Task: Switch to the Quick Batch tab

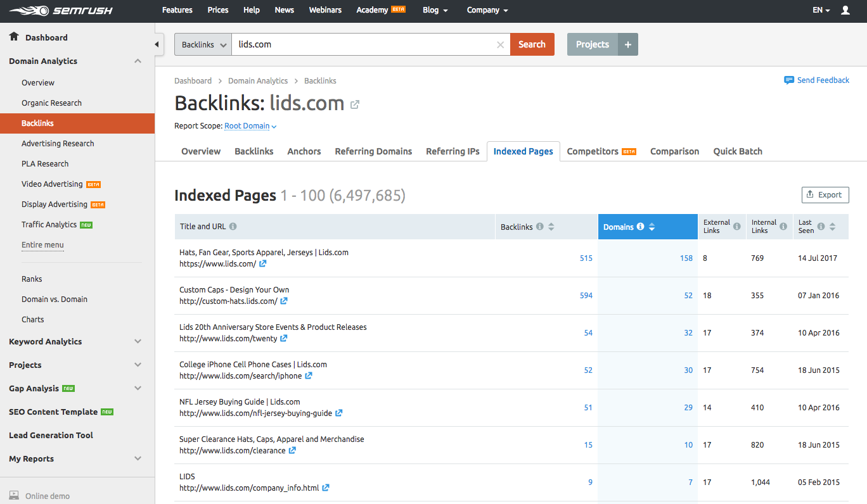Action: tap(738, 151)
